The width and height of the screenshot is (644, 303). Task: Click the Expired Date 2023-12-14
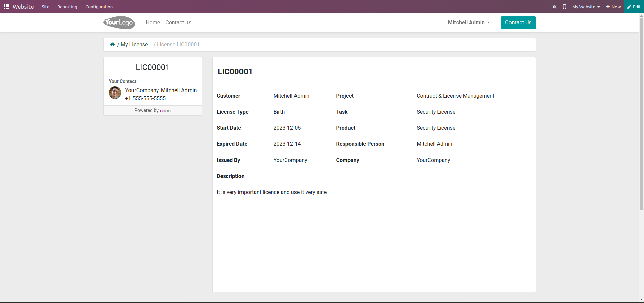click(287, 144)
